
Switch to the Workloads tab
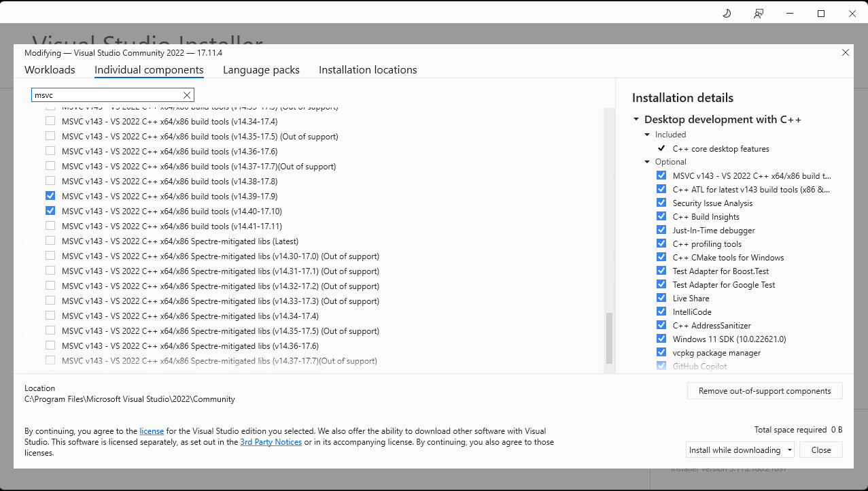(x=50, y=70)
